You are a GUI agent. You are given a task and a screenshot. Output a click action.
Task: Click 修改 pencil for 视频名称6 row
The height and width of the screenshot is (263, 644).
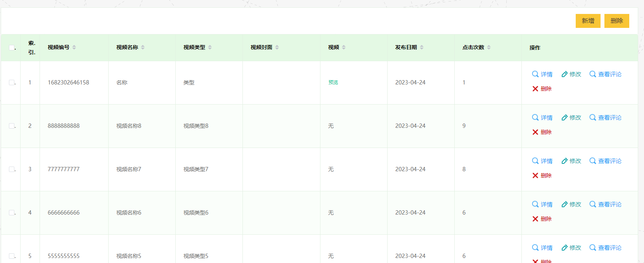tap(571, 204)
